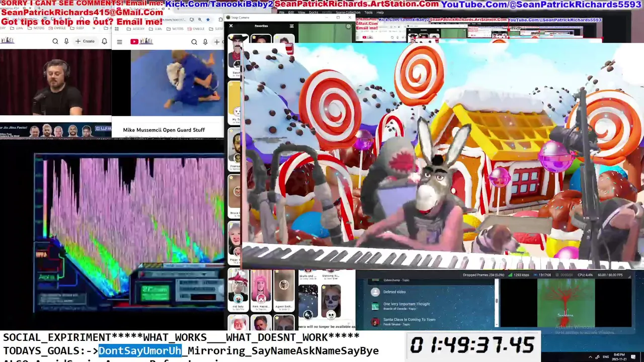This screenshot has width=644, height=362.
Task: Expand hidden system tray icons chevron
Action: [590, 357]
